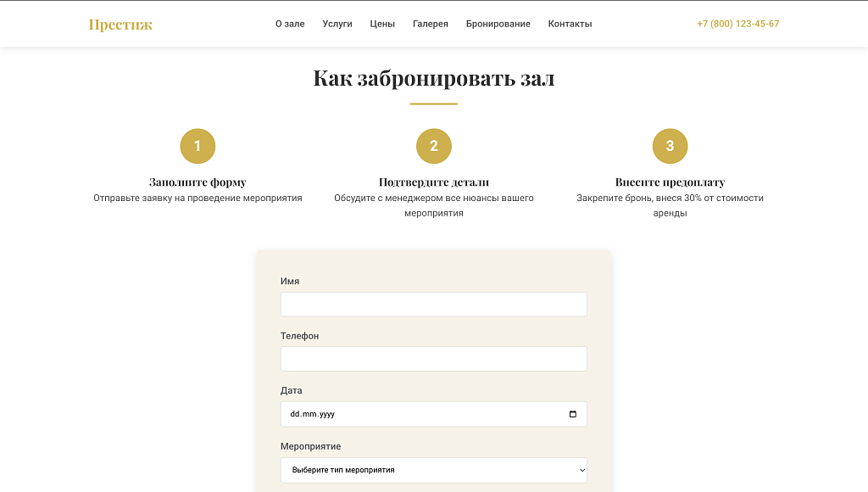Select the Галерея navigation item
This screenshot has width=868, height=492.
coord(431,24)
